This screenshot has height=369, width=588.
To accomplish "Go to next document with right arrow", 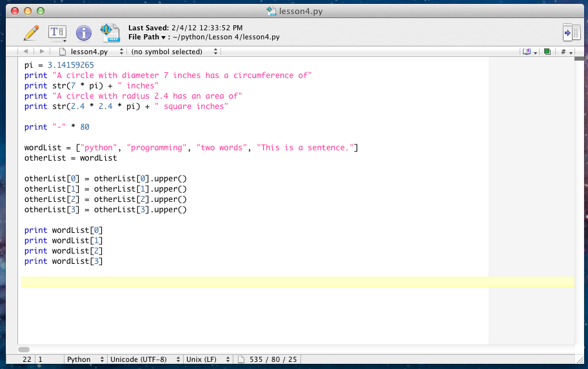I will click(42, 52).
